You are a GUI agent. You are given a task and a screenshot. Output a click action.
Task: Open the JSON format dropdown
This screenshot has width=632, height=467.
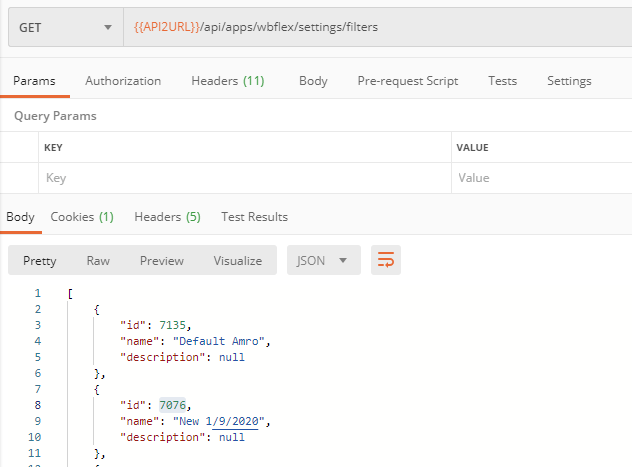click(323, 261)
